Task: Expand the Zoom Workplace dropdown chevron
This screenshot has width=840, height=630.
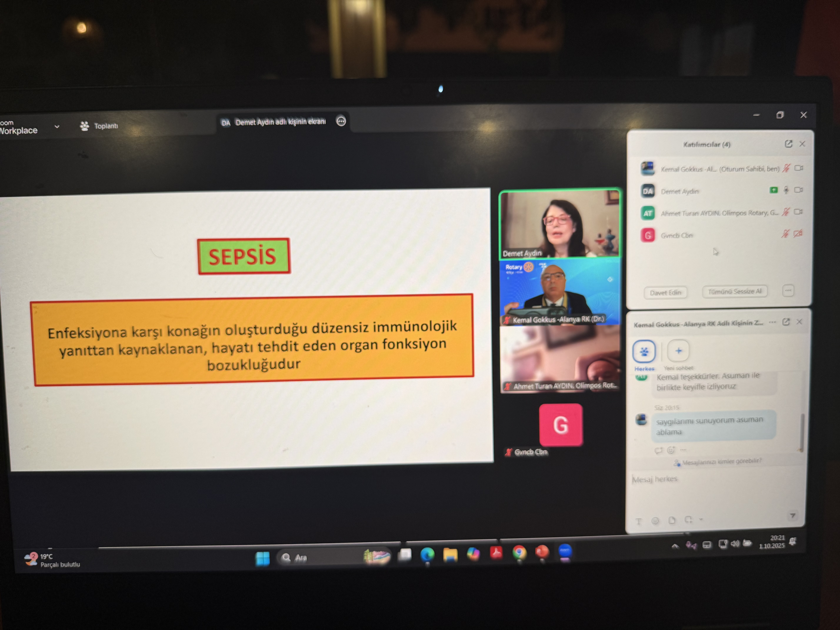Action: coord(57,126)
